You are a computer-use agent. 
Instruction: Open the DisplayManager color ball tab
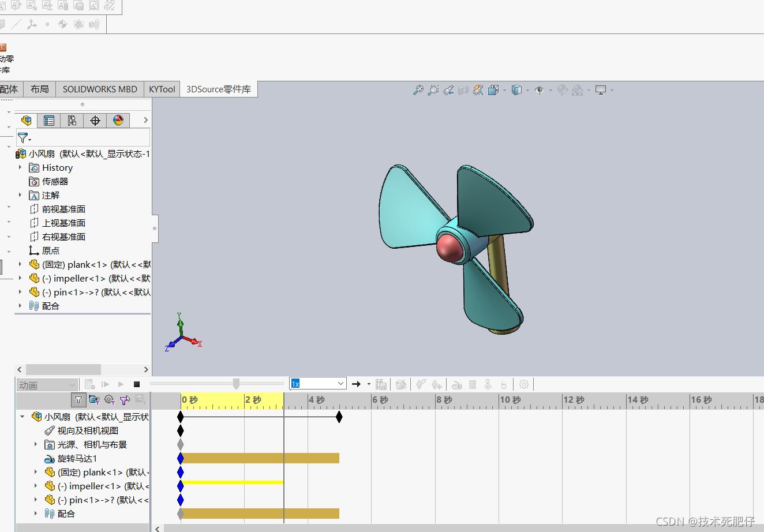[x=118, y=121]
